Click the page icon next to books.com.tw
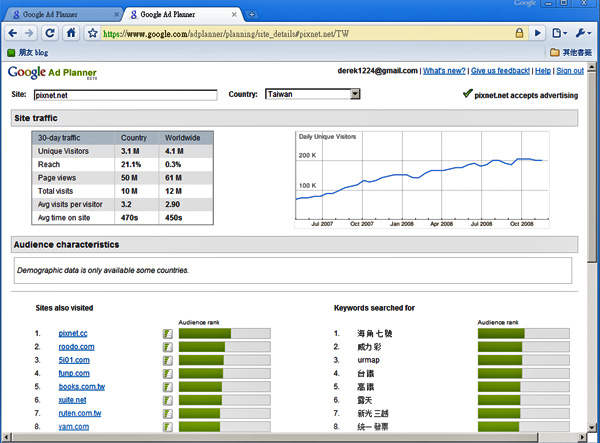Image resolution: width=600 pixels, height=443 pixels. pyautogui.click(x=168, y=387)
